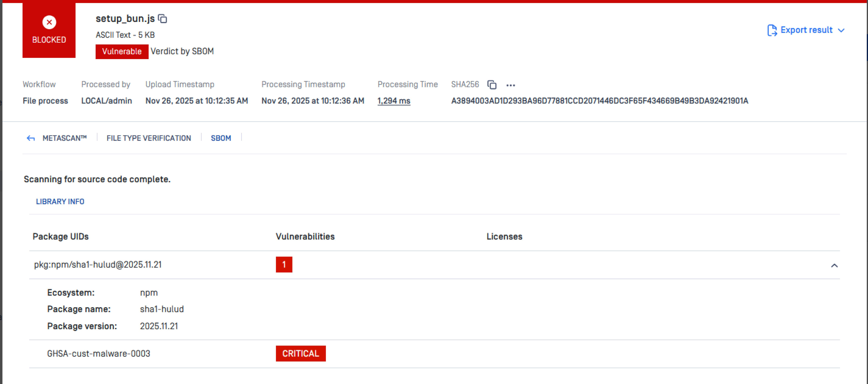
Task: Open the three-dot menu beside SHA256
Action: (511, 85)
